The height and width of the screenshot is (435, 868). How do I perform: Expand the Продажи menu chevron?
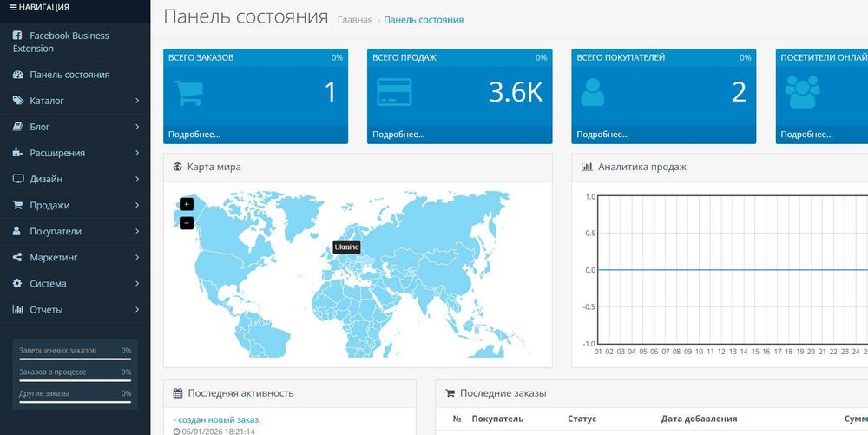click(x=137, y=205)
